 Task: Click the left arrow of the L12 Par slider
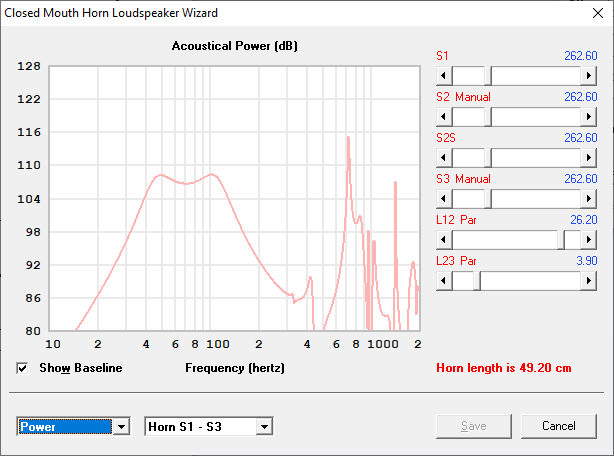[x=444, y=240]
